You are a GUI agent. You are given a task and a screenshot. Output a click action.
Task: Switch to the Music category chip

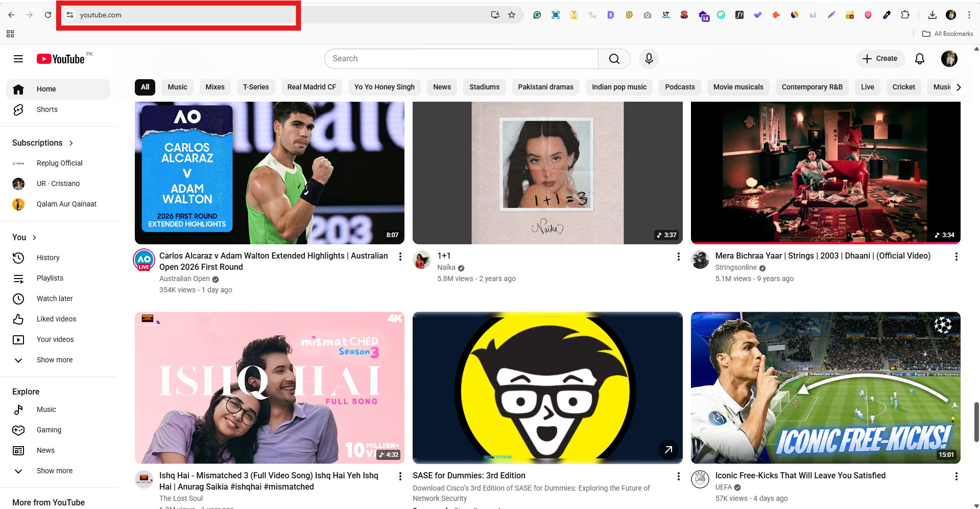(177, 87)
